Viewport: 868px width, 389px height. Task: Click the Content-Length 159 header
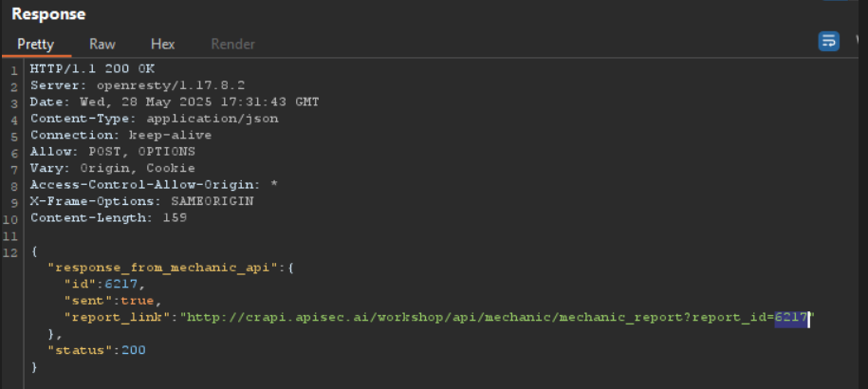click(108, 218)
